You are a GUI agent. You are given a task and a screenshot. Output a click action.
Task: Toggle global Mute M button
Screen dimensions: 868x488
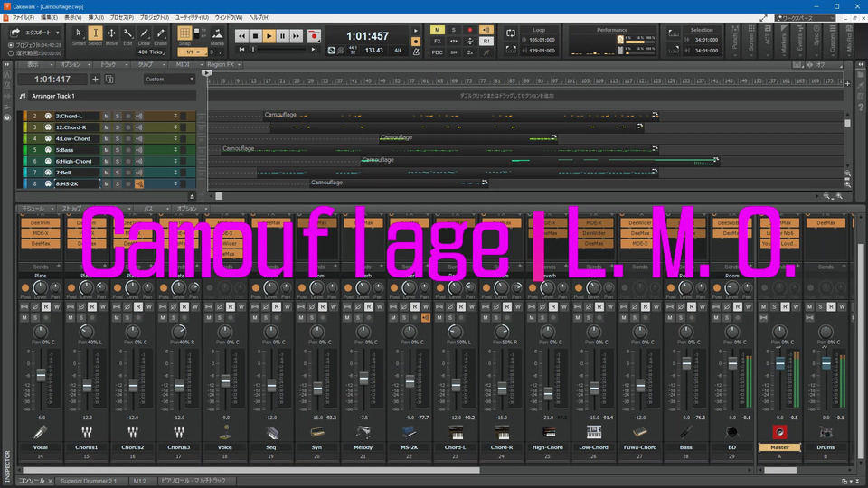(x=438, y=30)
